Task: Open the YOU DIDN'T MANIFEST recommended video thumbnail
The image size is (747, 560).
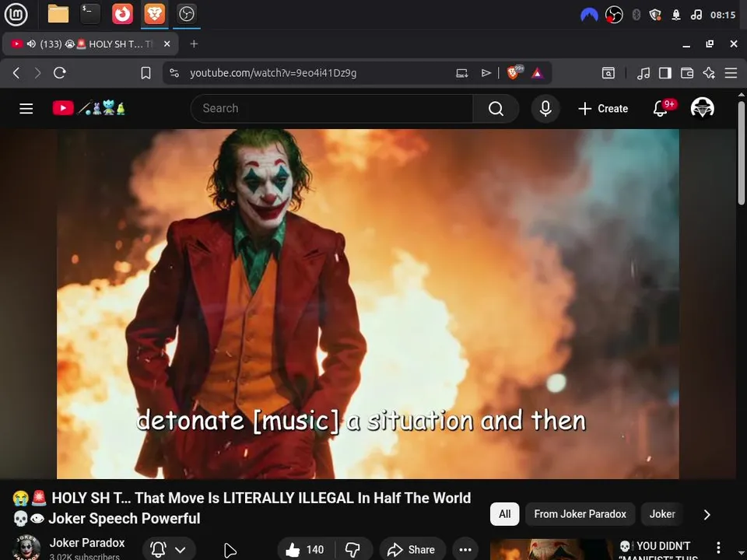Action: click(552, 550)
